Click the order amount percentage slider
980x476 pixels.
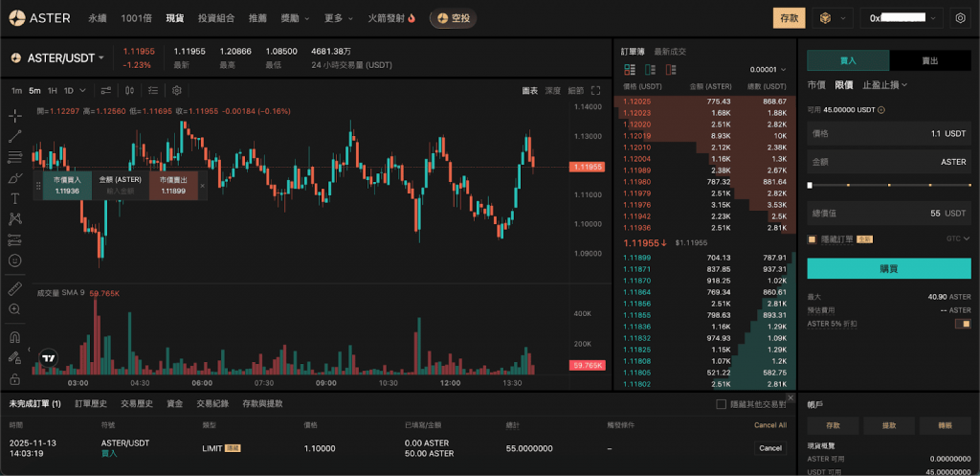pyautogui.click(x=888, y=185)
